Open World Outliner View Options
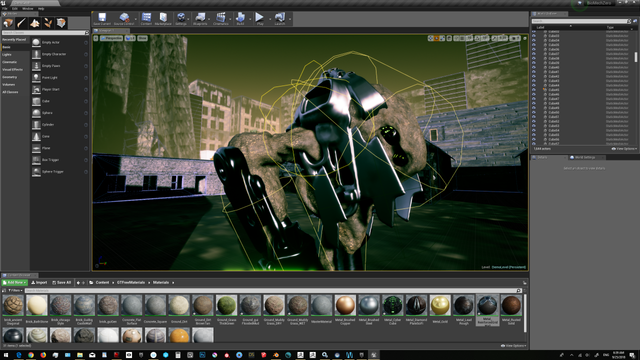 point(624,149)
